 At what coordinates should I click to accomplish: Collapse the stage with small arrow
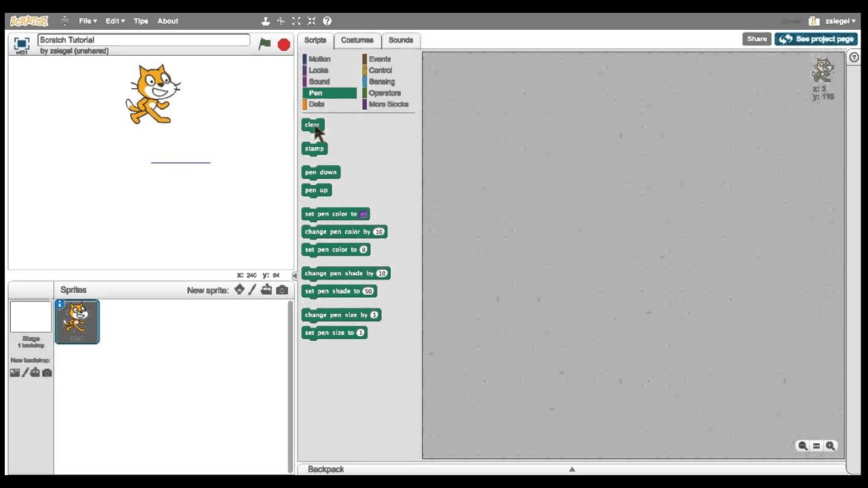tap(294, 275)
